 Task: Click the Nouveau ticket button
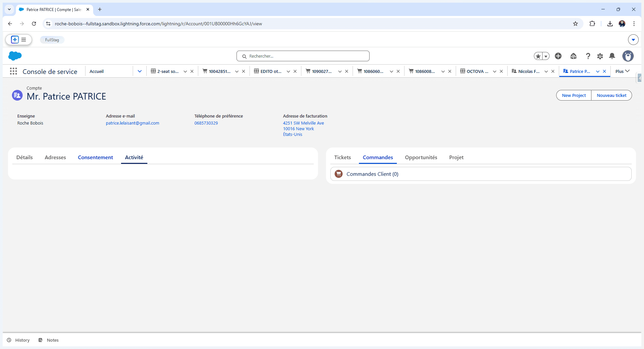point(611,95)
